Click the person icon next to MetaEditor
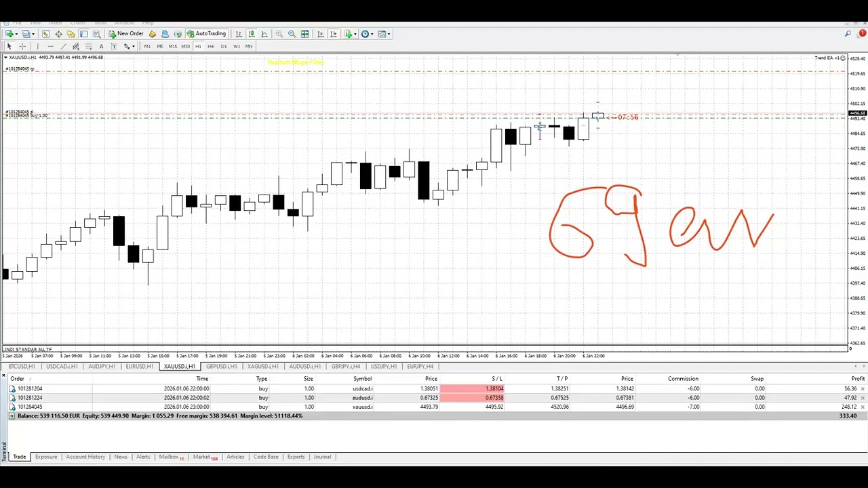 165,34
